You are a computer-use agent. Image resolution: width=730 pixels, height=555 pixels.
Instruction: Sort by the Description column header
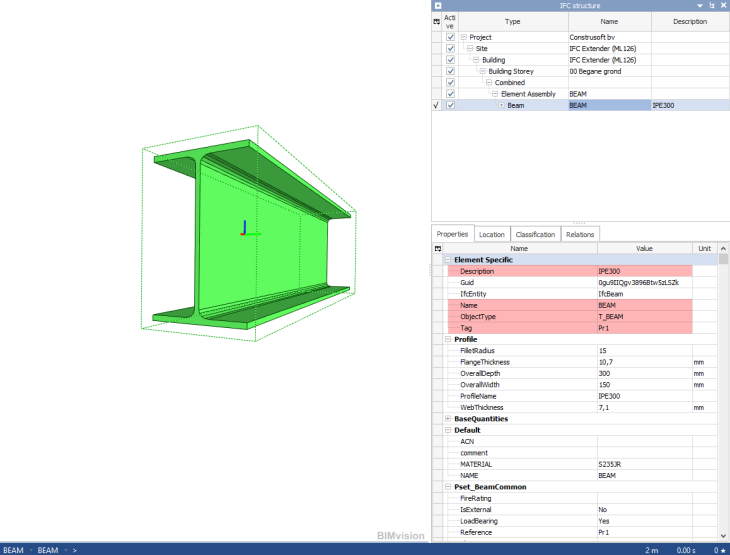tap(690, 21)
